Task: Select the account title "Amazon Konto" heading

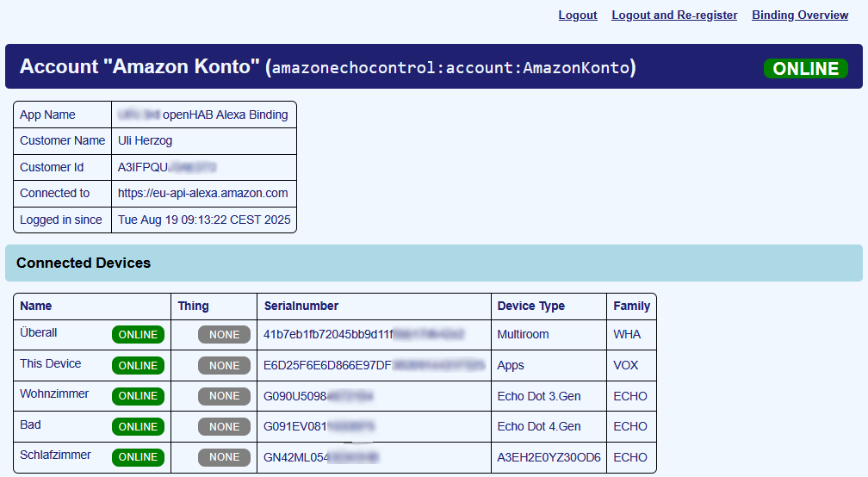Action: 328,67
